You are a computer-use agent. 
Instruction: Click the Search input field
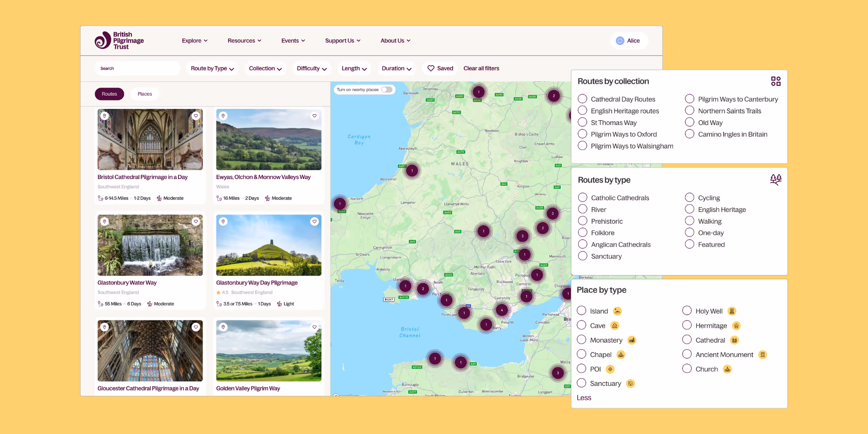137,68
